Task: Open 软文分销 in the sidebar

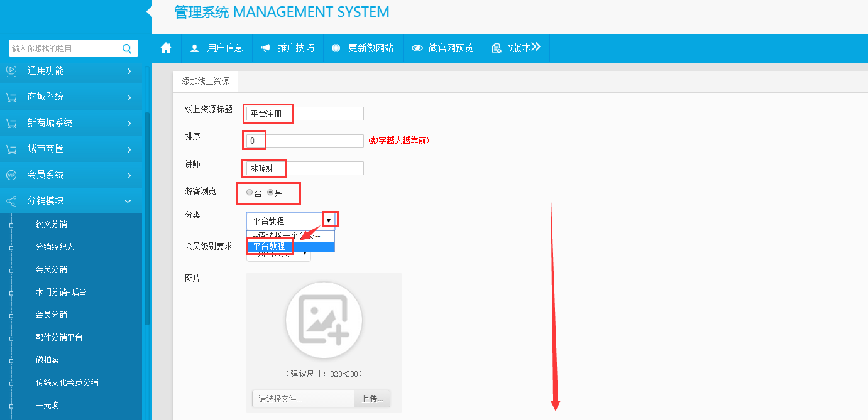Action: pyautogui.click(x=51, y=224)
